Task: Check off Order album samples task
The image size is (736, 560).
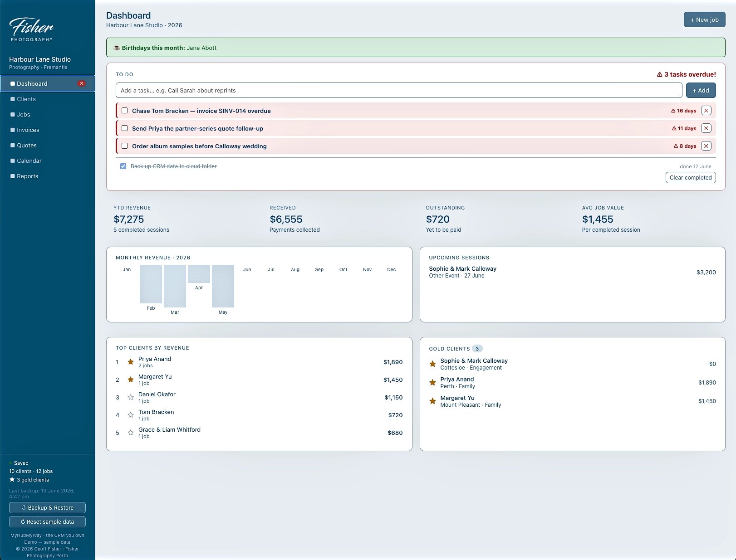Action: 124,146
